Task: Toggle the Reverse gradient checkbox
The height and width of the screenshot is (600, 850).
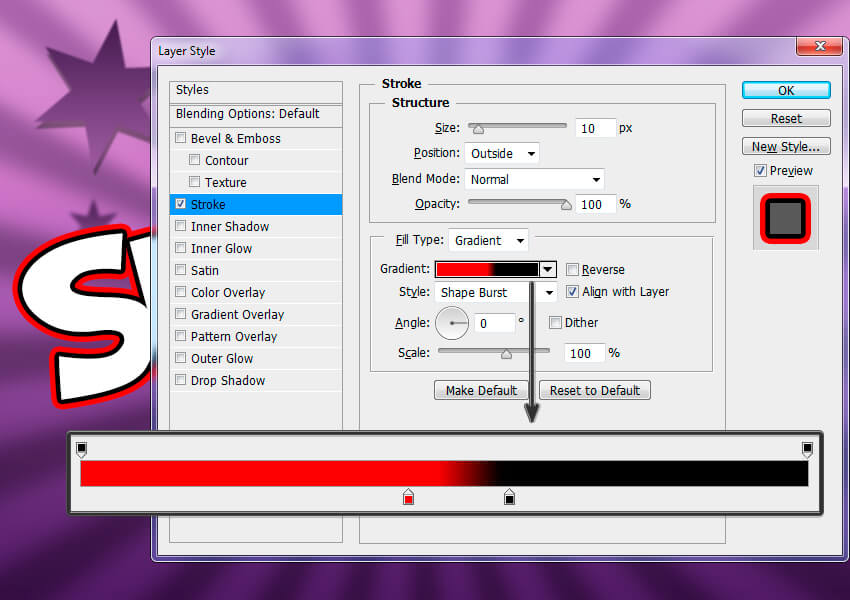Action: coord(572,270)
